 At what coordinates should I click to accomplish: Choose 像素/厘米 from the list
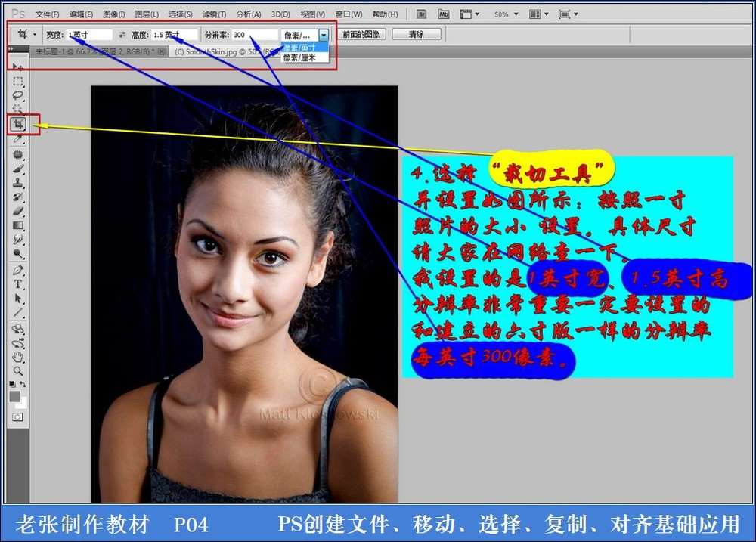(305, 57)
